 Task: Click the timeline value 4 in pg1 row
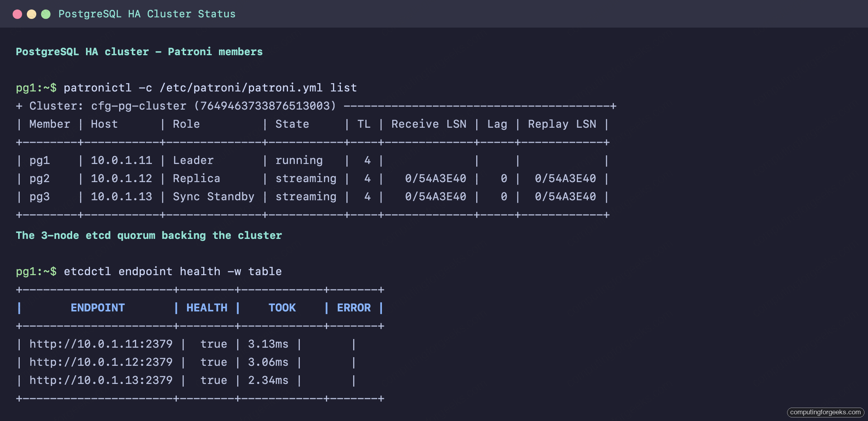point(367,160)
